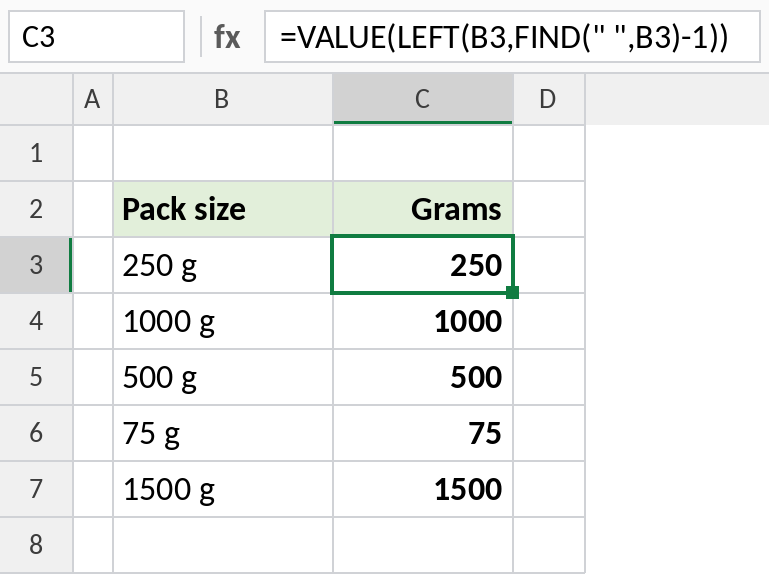The width and height of the screenshot is (770, 574).
Task: Select row 7 header
Action: (36, 489)
